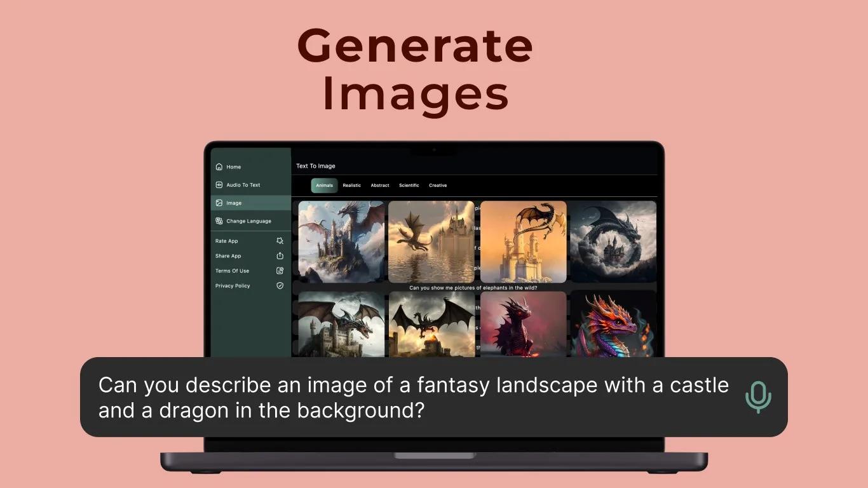Open dragon on cliff castle thumbnail
Image resolution: width=868 pixels, height=488 pixels.
pos(341,242)
